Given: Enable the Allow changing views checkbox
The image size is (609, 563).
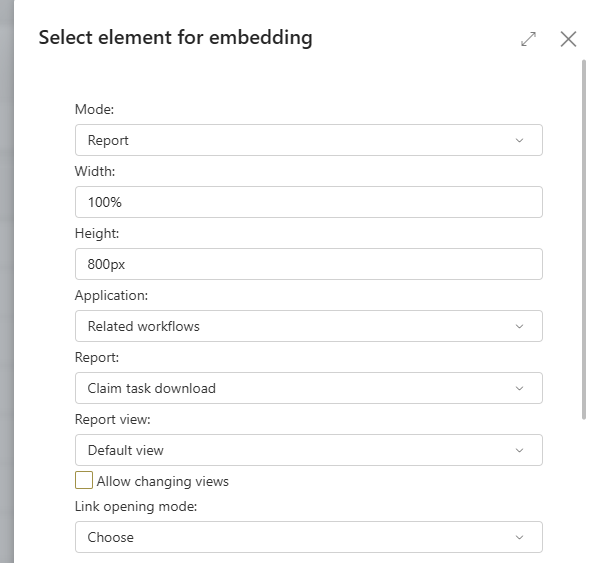Looking at the screenshot, I should pos(84,480).
